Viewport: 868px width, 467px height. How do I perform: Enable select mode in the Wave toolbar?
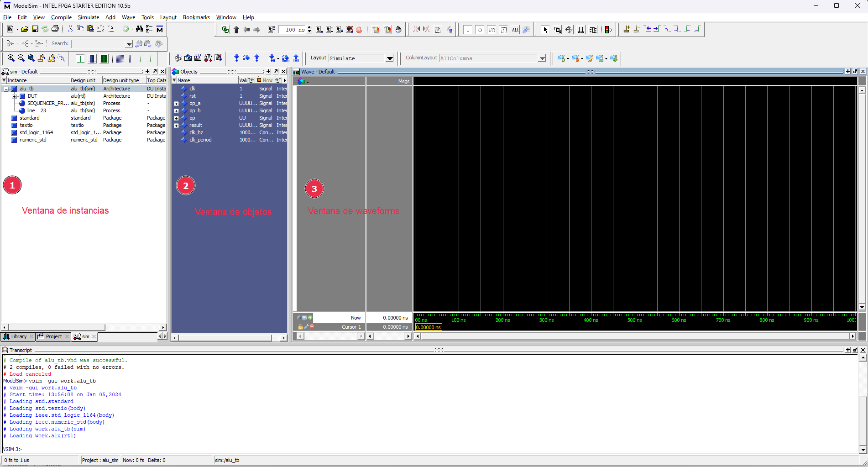point(546,29)
